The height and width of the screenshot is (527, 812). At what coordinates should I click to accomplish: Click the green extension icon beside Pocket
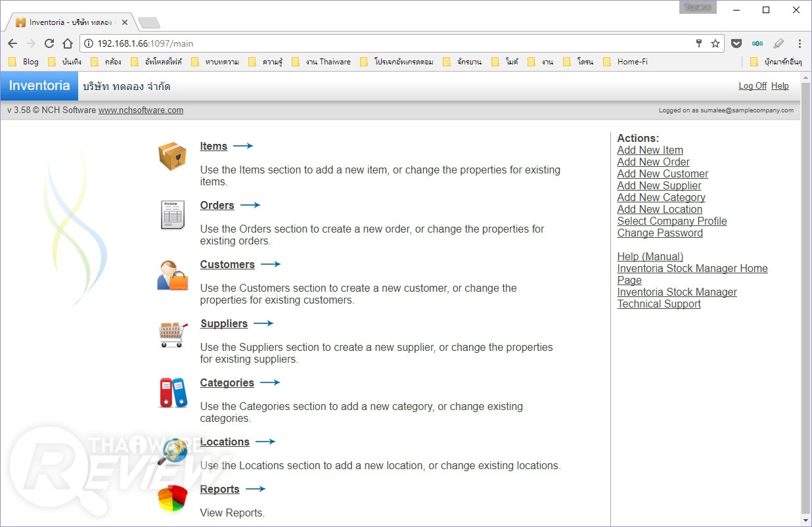coord(757,43)
